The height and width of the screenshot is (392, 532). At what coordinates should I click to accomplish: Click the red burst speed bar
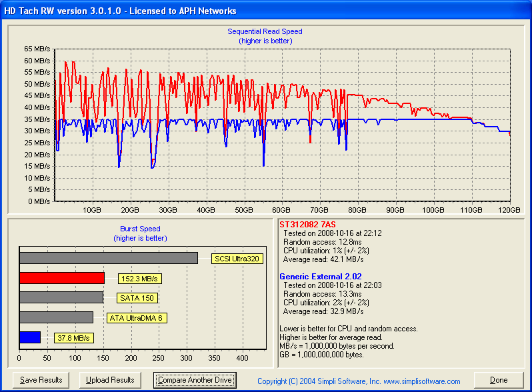click(61, 278)
